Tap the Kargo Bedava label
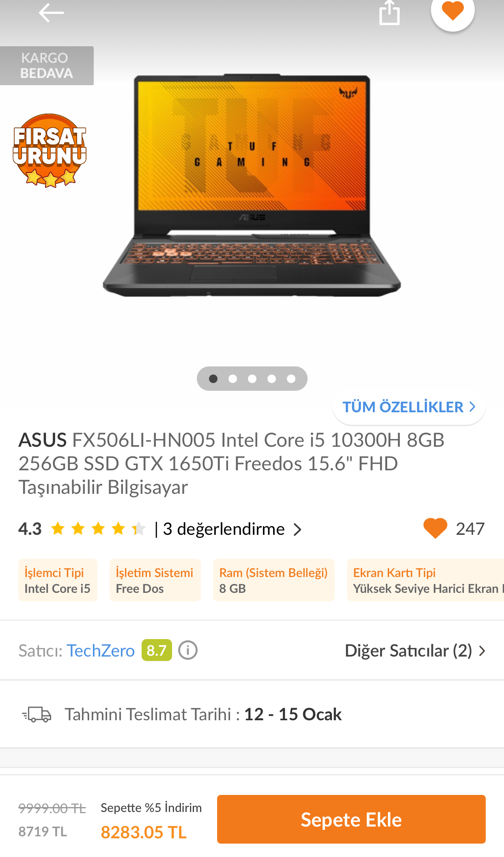The height and width of the screenshot is (857, 504). coord(47,66)
